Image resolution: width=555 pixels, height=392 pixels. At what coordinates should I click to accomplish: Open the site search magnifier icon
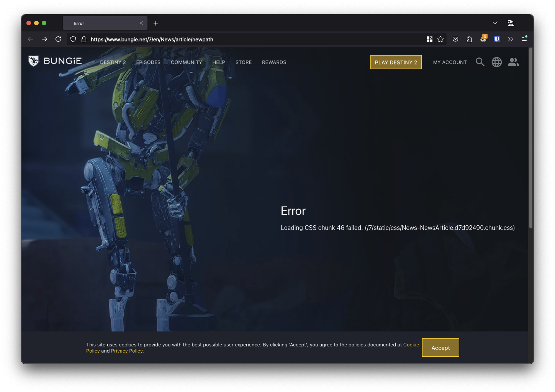click(x=480, y=62)
